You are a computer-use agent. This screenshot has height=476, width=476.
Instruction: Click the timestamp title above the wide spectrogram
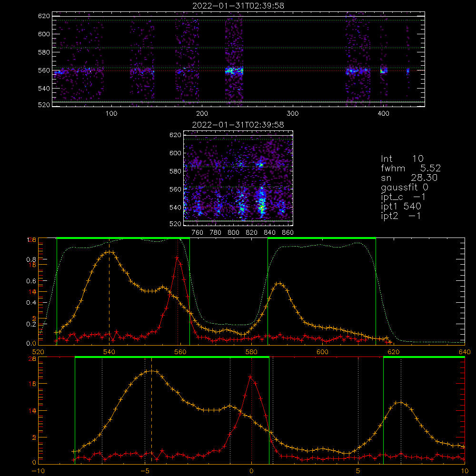click(238, 6)
